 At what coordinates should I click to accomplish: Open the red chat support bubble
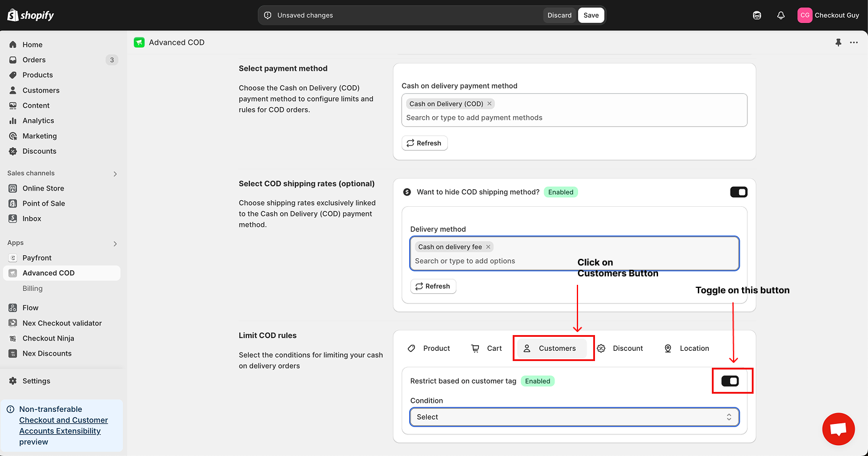pos(838,429)
